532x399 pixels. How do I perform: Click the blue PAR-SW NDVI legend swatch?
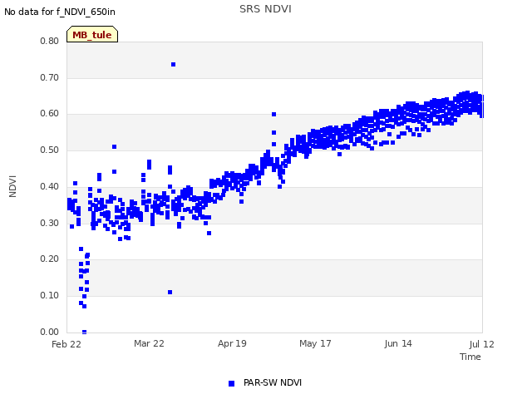(x=231, y=383)
